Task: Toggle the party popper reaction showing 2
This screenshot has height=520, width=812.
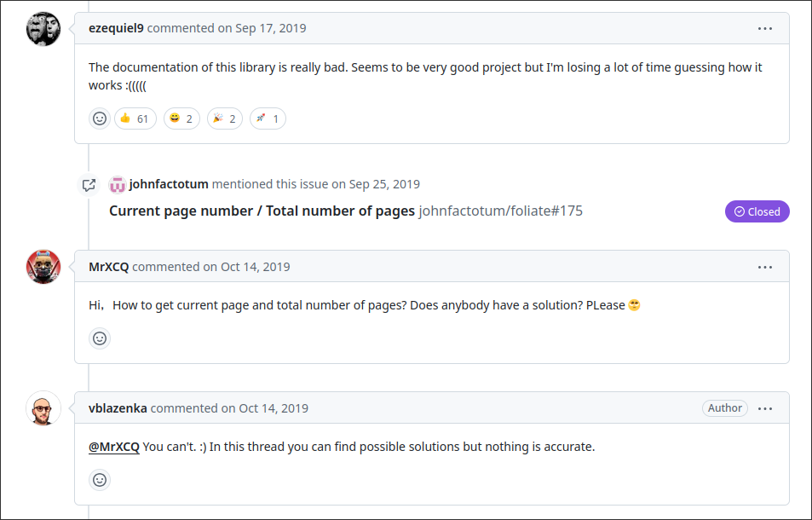Action: (225, 118)
